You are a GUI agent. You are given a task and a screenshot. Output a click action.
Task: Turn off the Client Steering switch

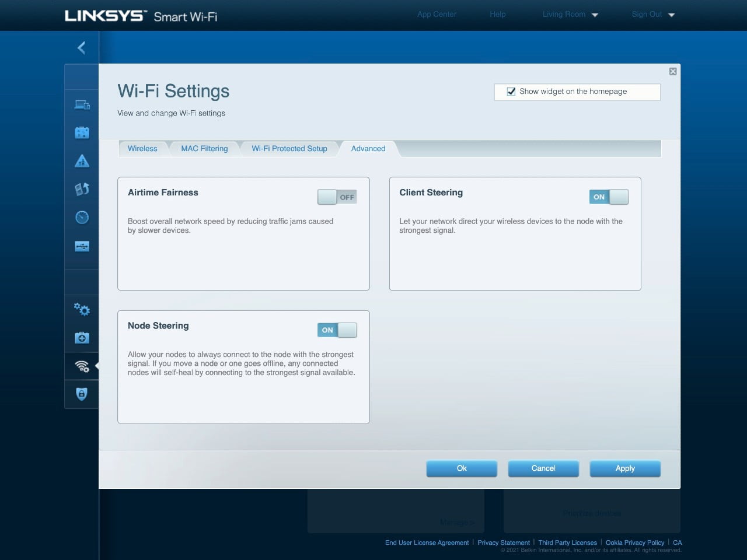click(609, 197)
